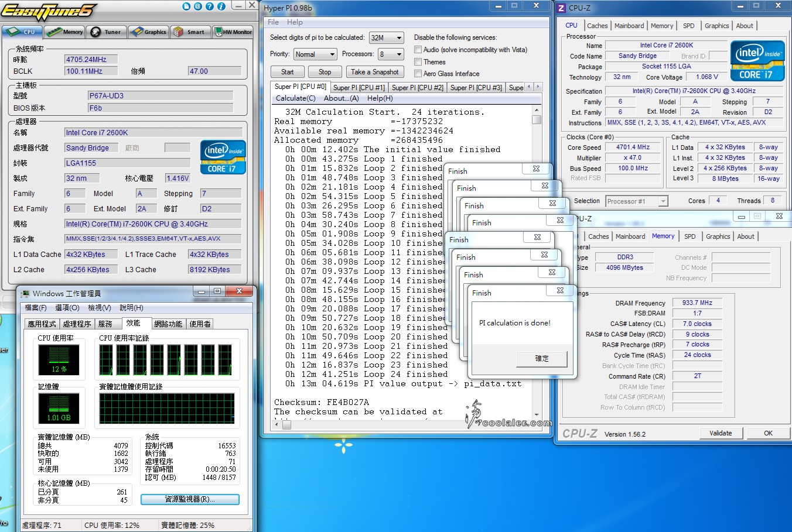
Task: Switch to 處理程序 tab in Task Manager
Action: point(77,324)
